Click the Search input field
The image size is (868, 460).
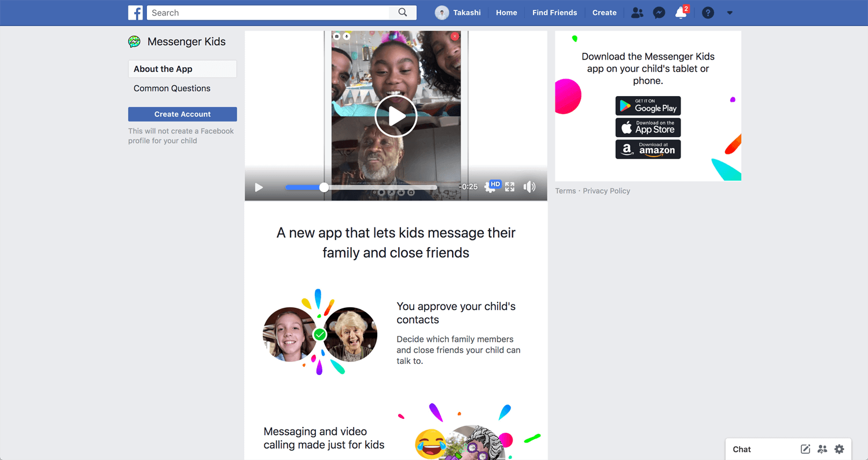[x=269, y=13]
